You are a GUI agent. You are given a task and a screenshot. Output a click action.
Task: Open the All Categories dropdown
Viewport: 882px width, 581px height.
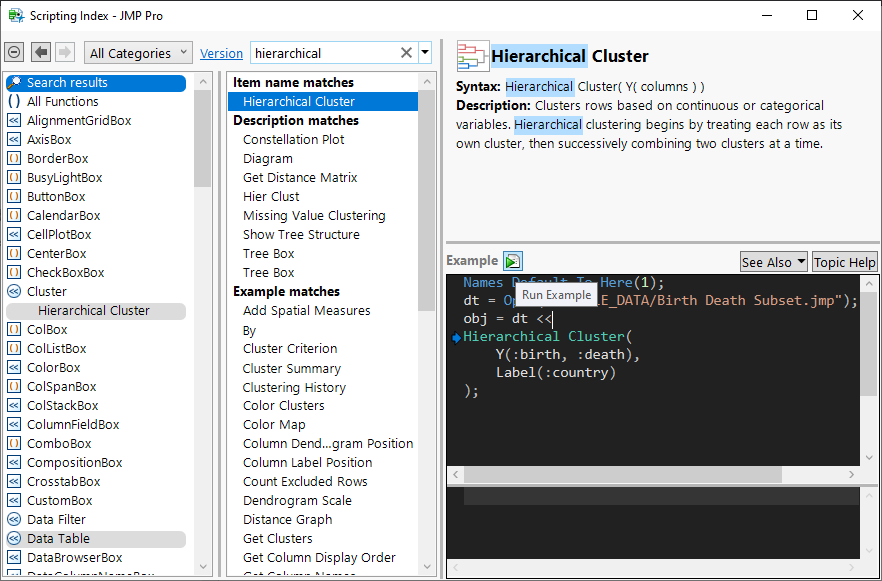point(139,53)
